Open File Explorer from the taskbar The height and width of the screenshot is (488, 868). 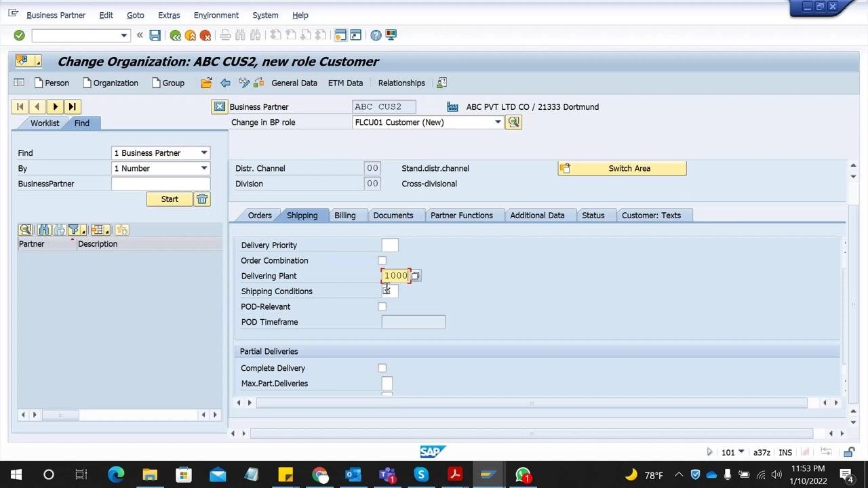click(x=150, y=474)
